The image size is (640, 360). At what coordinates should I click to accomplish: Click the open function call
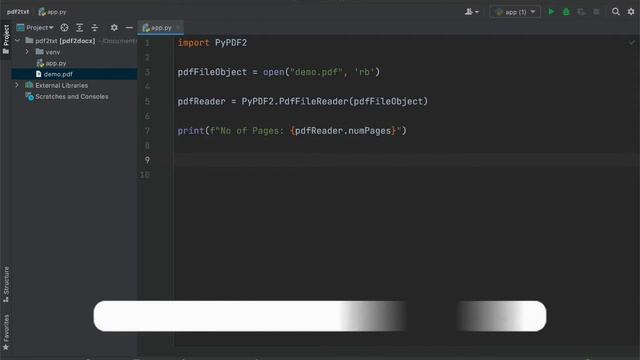tap(273, 72)
